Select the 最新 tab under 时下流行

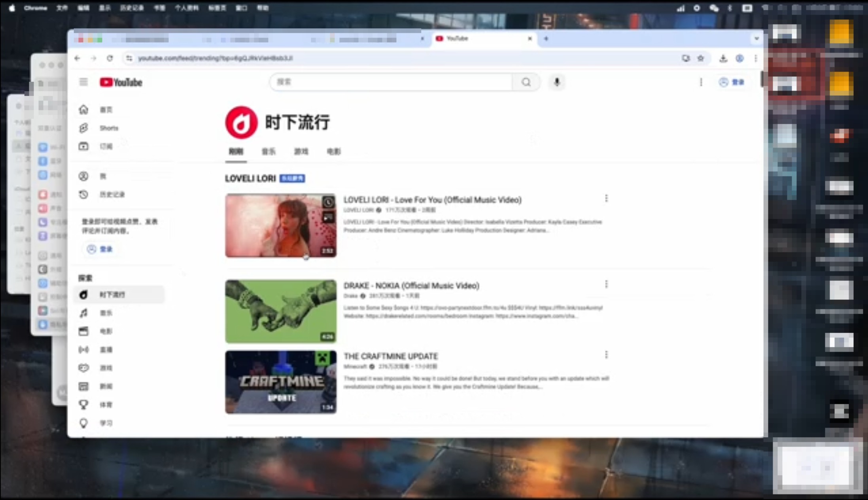pos(236,152)
